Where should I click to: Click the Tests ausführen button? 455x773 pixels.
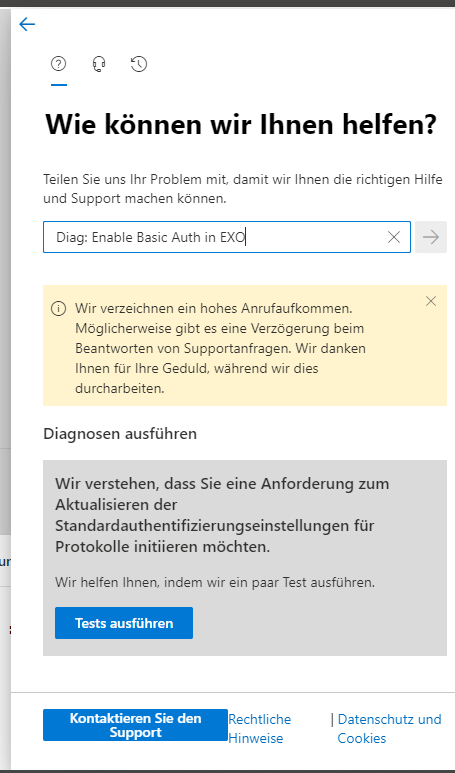[x=124, y=623]
